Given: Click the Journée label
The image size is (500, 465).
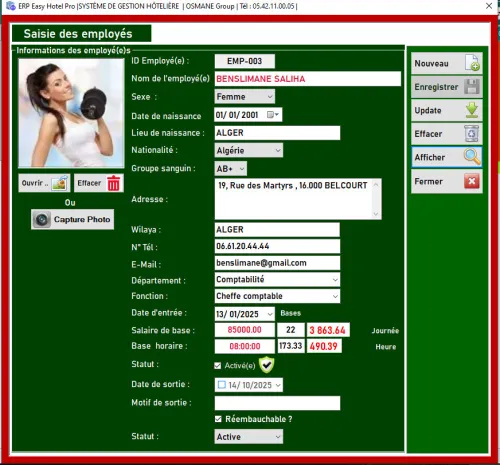Looking at the screenshot, I should pyautogui.click(x=385, y=331).
